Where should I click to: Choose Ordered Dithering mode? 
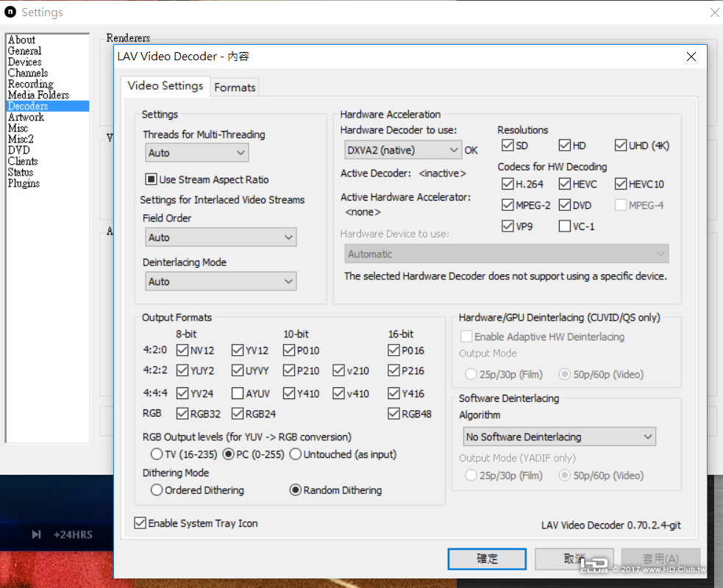[x=157, y=490]
